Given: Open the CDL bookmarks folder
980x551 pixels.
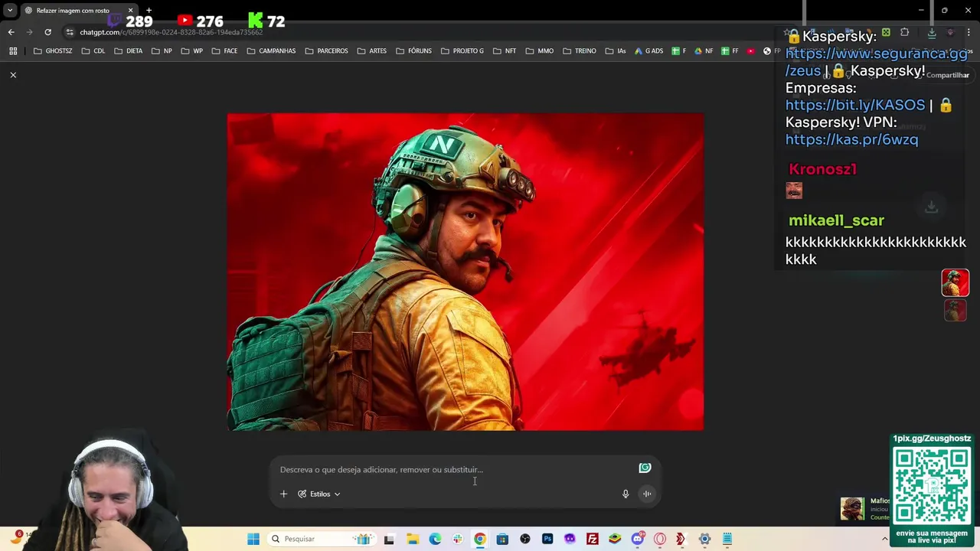Looking at the screenshot, I should [x=93, y=51].
